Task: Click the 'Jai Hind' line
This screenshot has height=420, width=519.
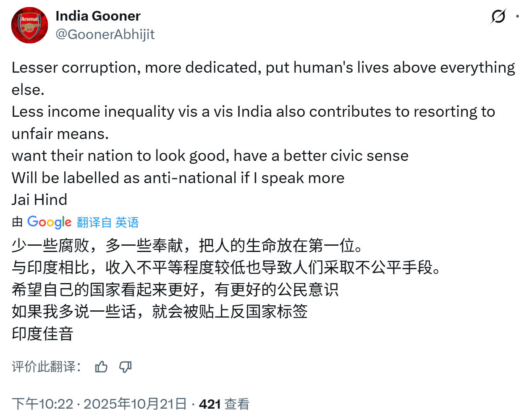Action: (39, 199)
